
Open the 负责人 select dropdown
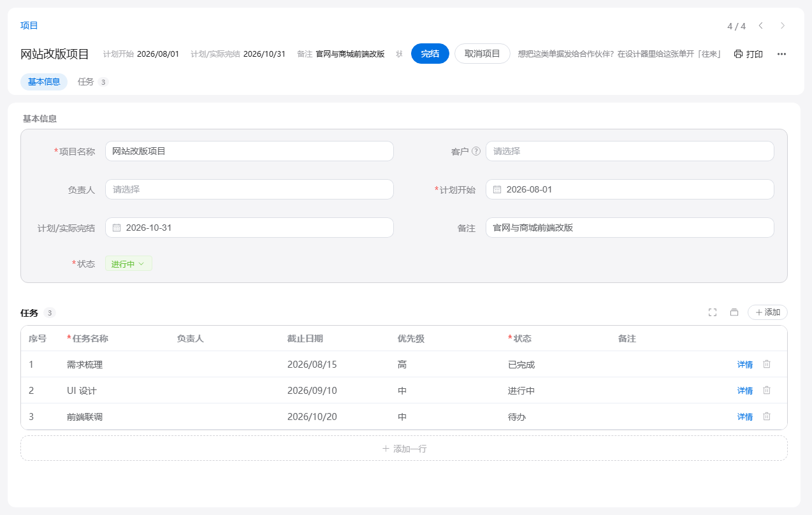tap(249, 189)
